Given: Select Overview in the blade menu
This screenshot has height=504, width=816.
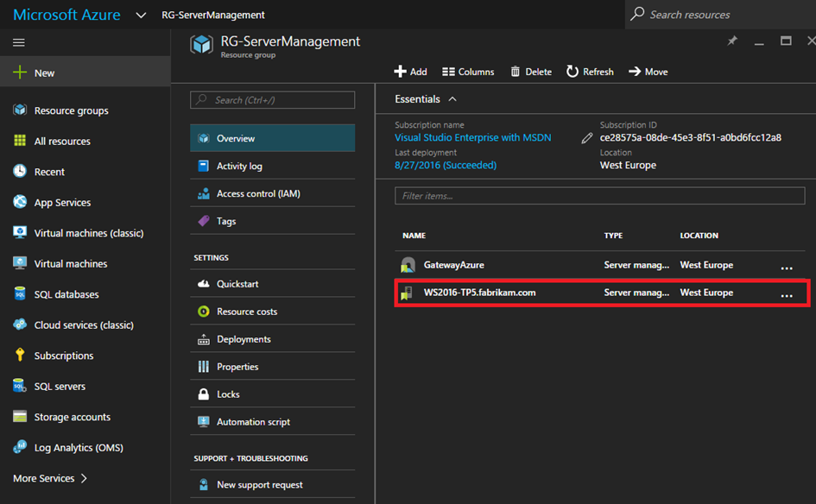Looking at the screenshot, I should coord(272,138).
